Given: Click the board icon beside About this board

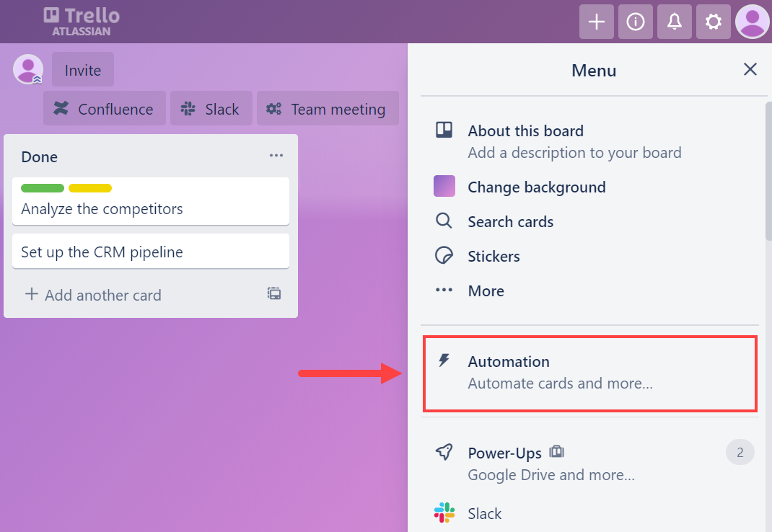Looking at the screenshot, I should coord(444,130).
